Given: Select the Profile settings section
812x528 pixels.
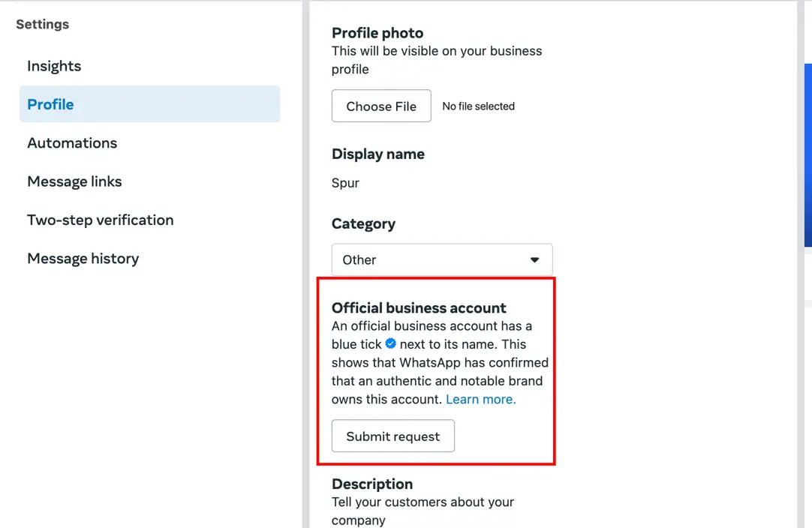Looking at the screenshot, I should pyautogui.click(x=51, y=104).
